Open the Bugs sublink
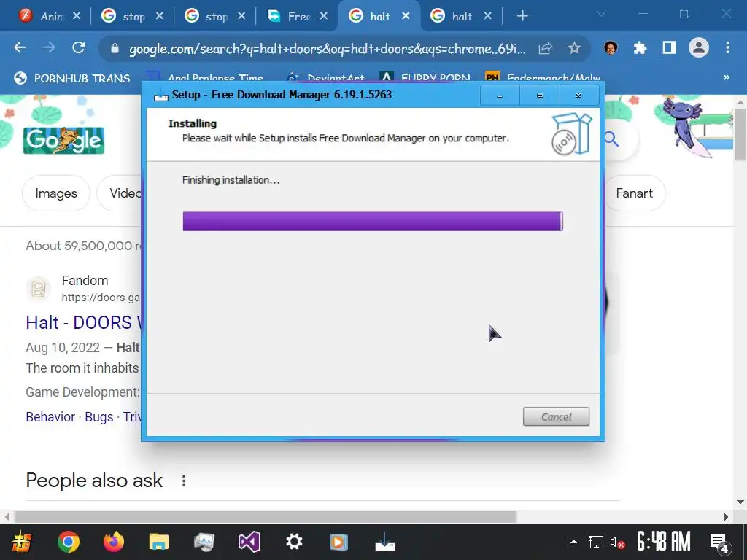747x560 pixels. click(99, 416)
